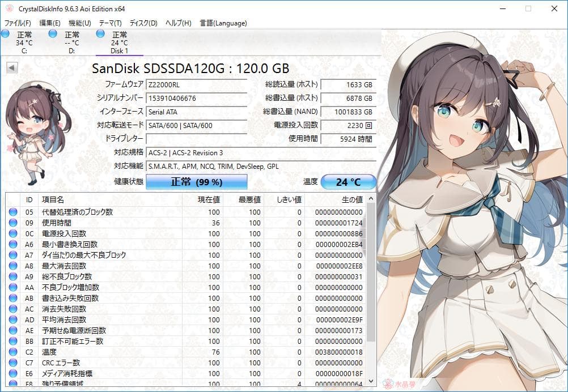
Task: Open the 言語(Language) menu
Action: point(223,23)
